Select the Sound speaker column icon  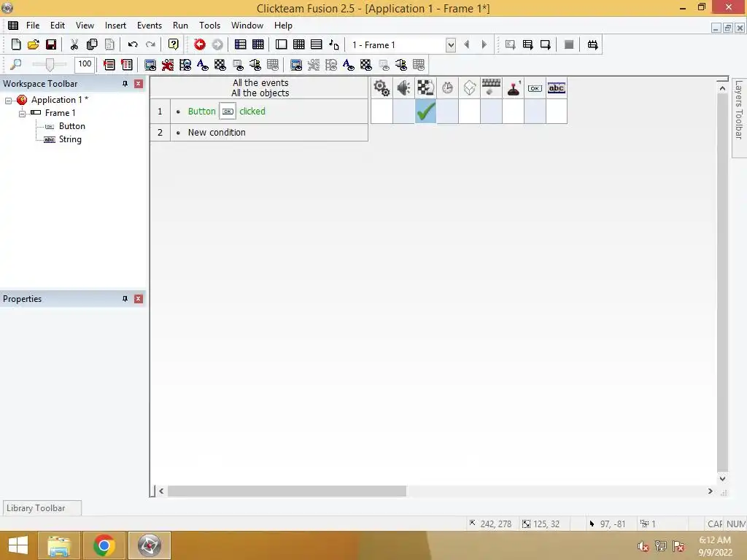coord(403,87)
